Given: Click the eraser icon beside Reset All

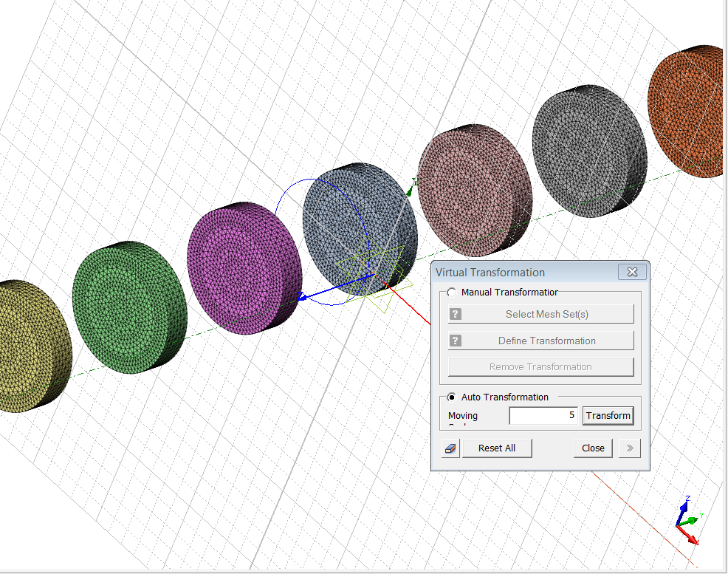Looking at the screenshot, I should (x=451, y=448).
